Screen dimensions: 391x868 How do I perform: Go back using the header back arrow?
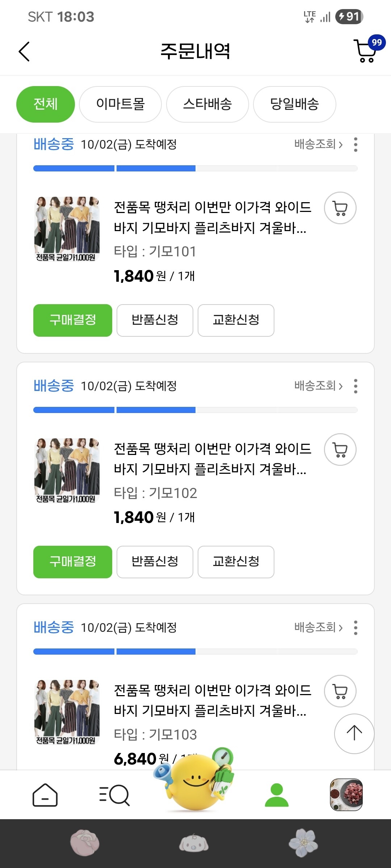click(24, 51)
